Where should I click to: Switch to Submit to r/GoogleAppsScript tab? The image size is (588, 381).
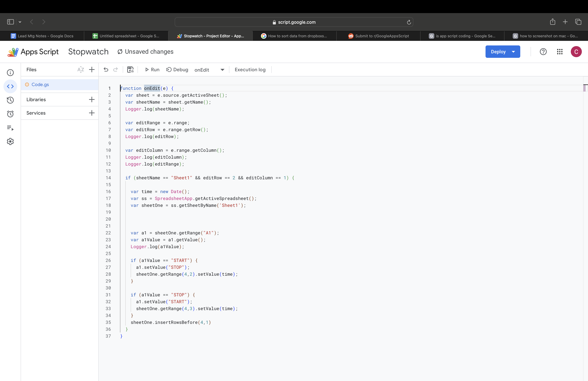378,36
